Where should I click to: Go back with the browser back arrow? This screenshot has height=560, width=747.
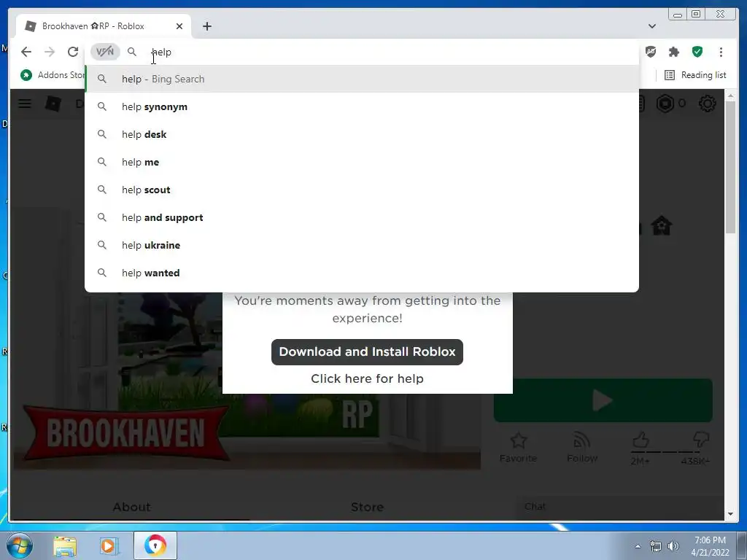coord(26,52)
